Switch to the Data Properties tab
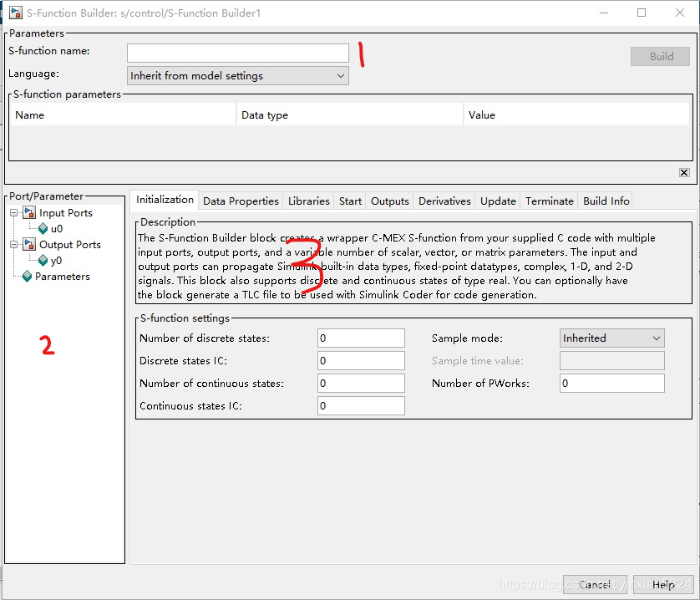This screenshot has width=700, height=600. [241, 201]
